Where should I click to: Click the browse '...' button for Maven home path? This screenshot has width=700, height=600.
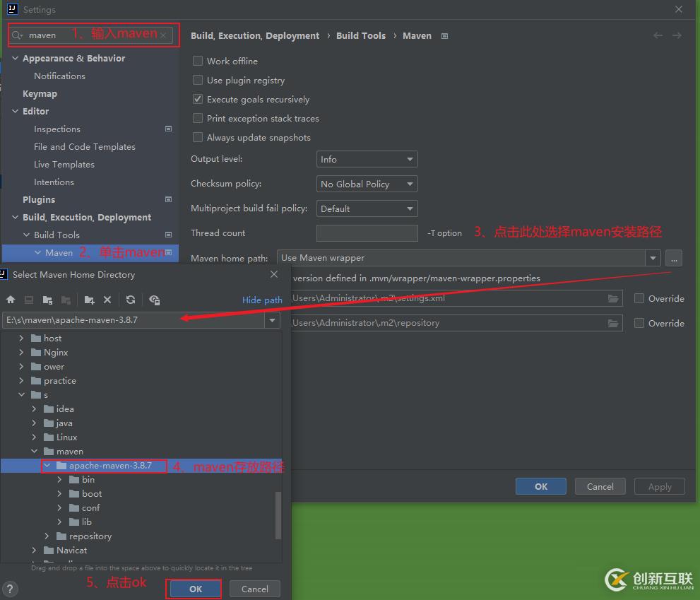coord(674,258)
